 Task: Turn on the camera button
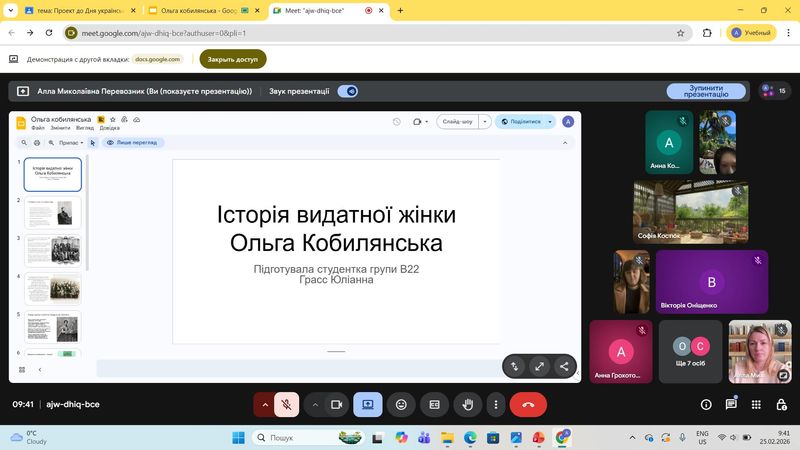337,404
